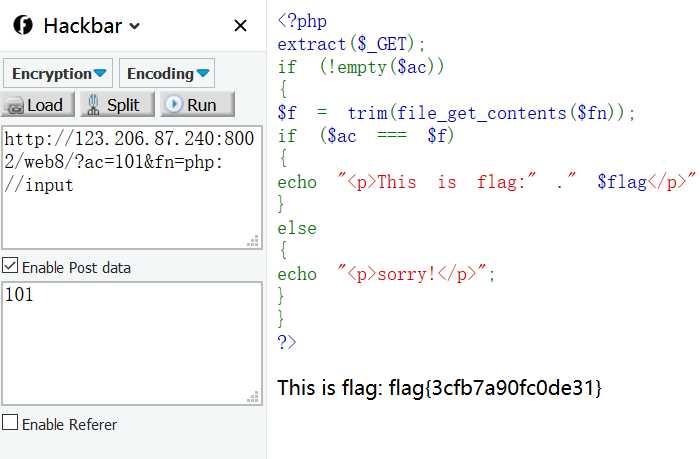700x459 pixels.
Task: Open the Encryption dropdown menu
Action: click(x=58, y=73)
